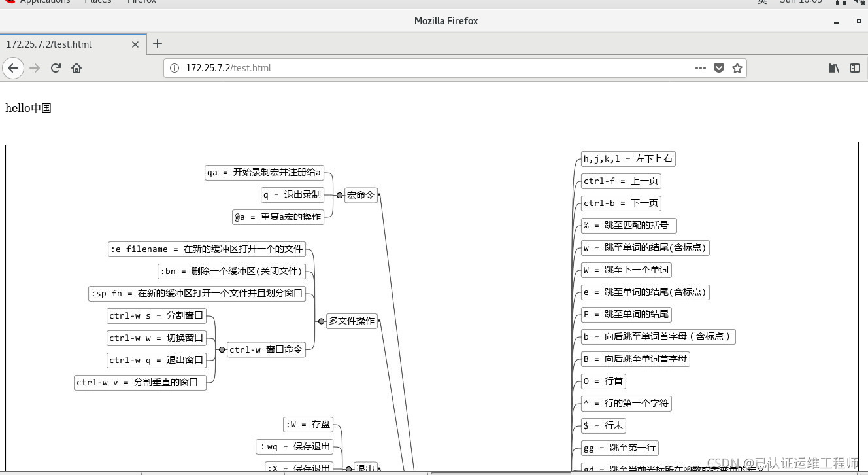Image resolution: width=868 pixels, height=475 pixels.
Task: Click the 'ctrl-f = 上一页' node
Action: 621,181
